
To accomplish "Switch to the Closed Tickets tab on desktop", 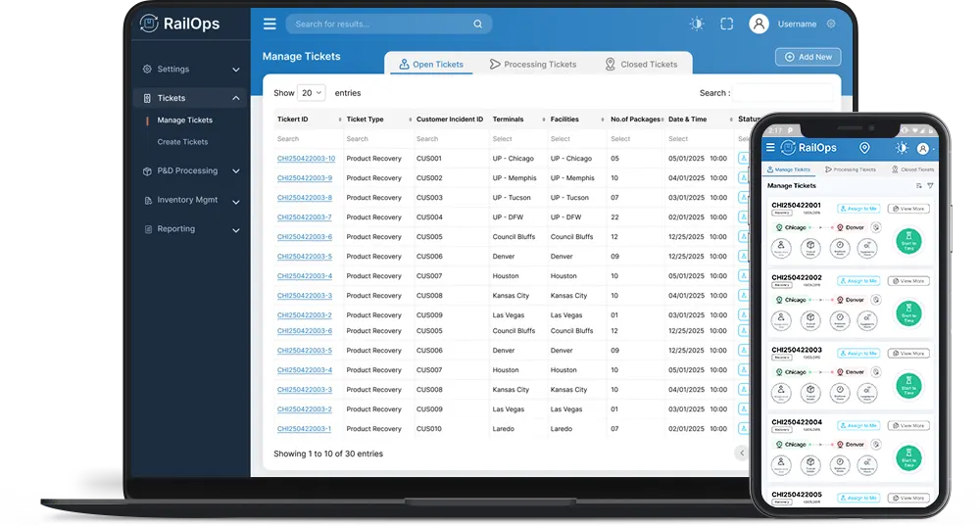I will click(641, 65).
